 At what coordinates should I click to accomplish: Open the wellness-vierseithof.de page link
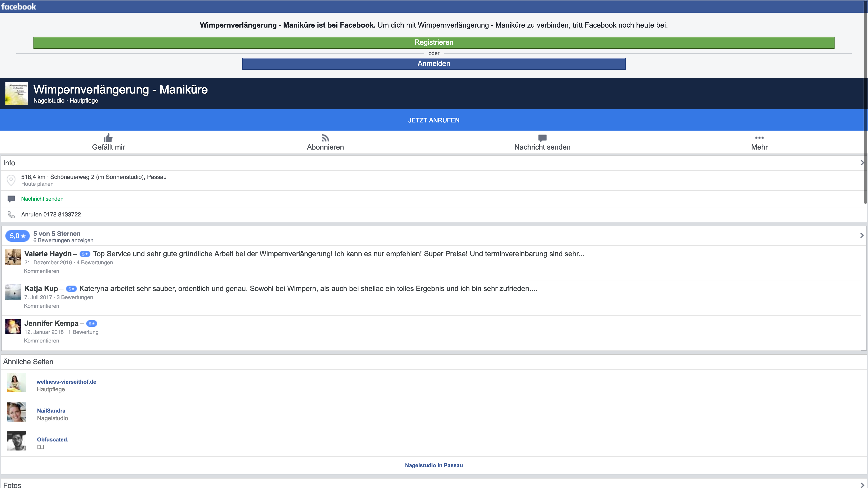pyautogui.click(x=66, y=382)
